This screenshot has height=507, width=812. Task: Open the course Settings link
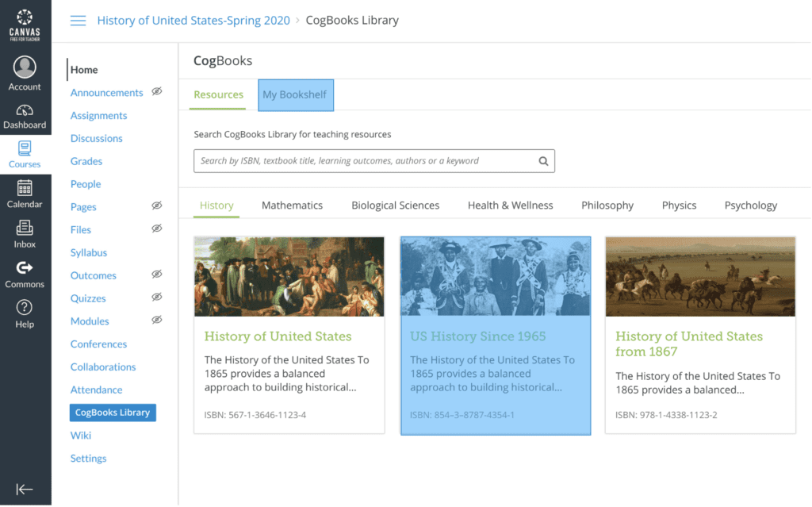click(x=89, y=458)
